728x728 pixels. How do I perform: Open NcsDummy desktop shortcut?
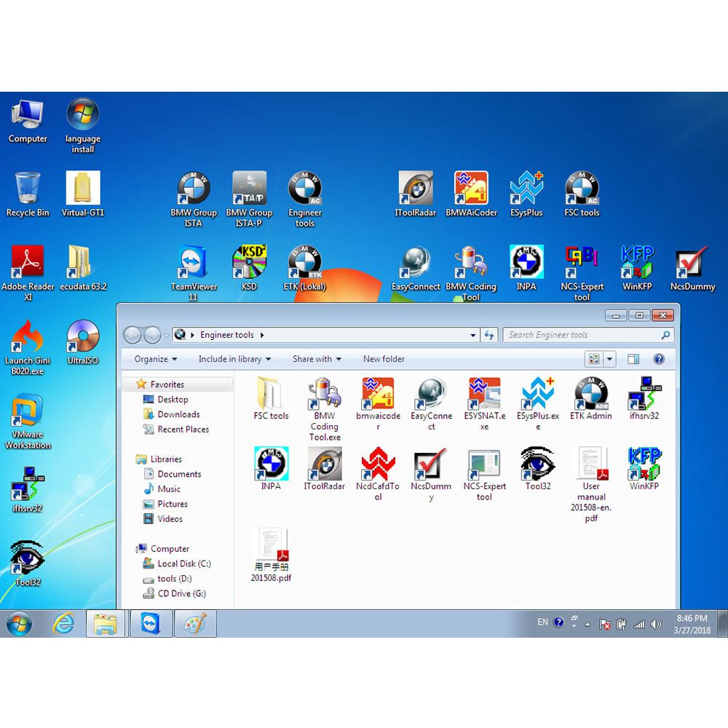pyautogui.click(x=692, y=268)
